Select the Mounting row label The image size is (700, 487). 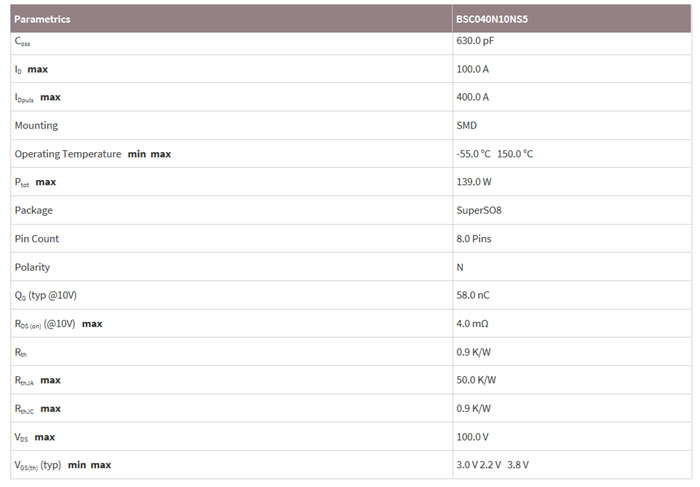tap(36, 125)
